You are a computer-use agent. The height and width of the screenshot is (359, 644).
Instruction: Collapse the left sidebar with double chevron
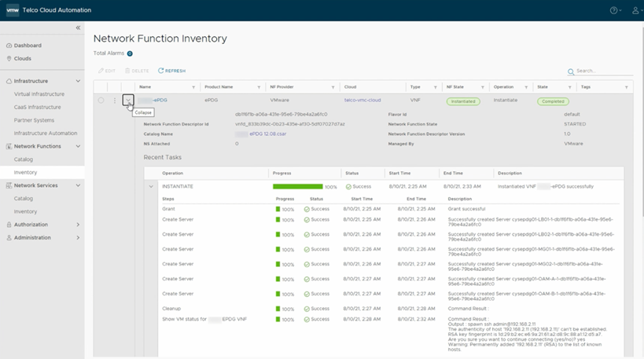78,28
